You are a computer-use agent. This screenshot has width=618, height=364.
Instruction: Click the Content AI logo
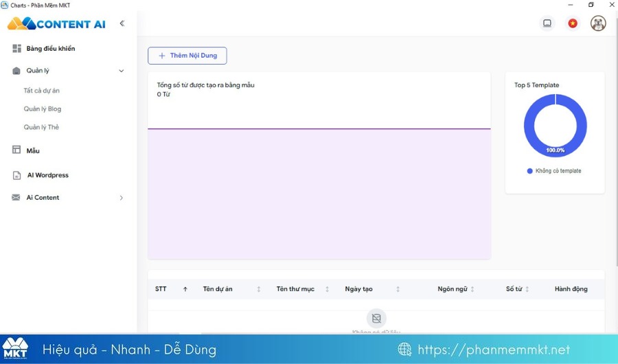[x=56, y=23]
